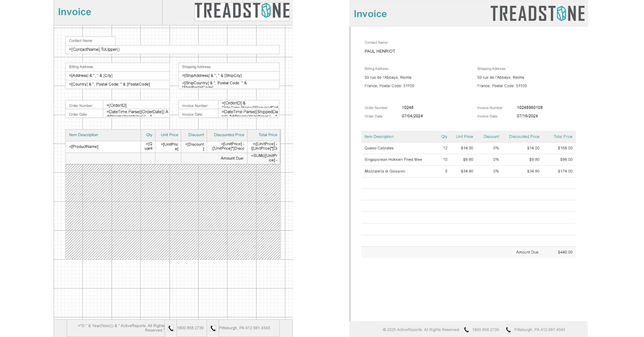This screenshot has width=644, height=337.
Task: Click Pittsburgh, PA:412.681.4343 in preview footer
Action: [540, 330]
